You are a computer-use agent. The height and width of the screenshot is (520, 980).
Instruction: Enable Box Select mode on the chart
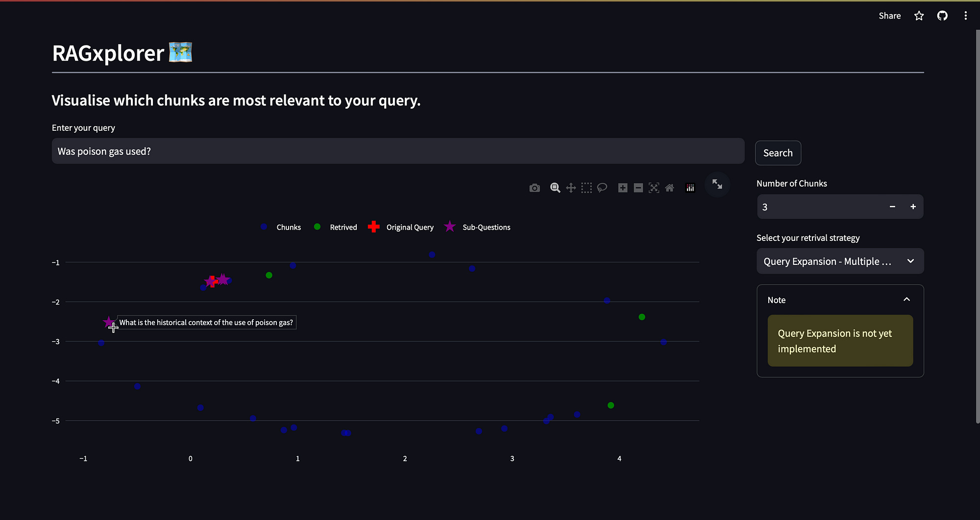(x=586, y=188)
